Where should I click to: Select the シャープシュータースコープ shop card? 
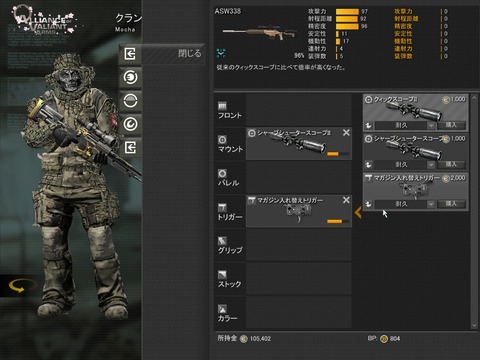(x=415, y=152)
